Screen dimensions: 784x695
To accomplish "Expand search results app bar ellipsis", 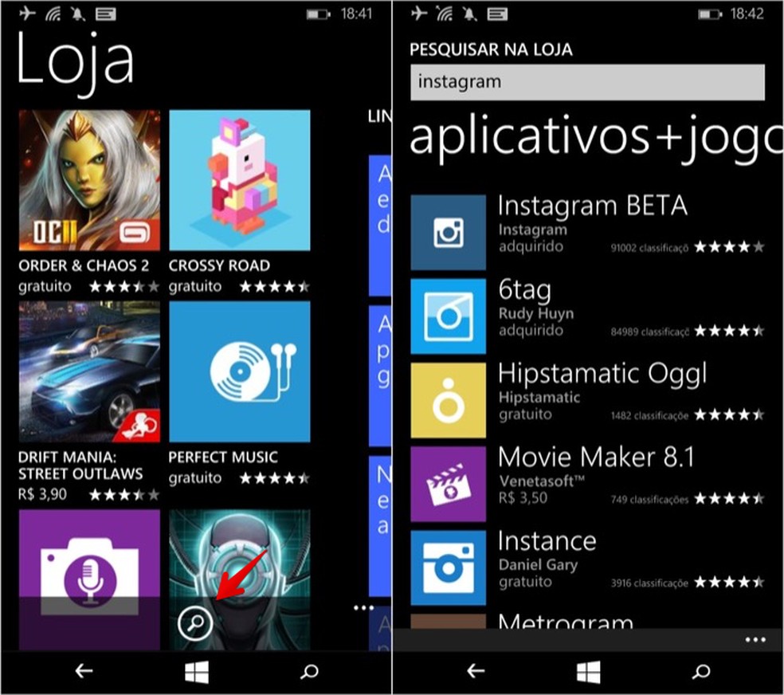I will (755, 639).
